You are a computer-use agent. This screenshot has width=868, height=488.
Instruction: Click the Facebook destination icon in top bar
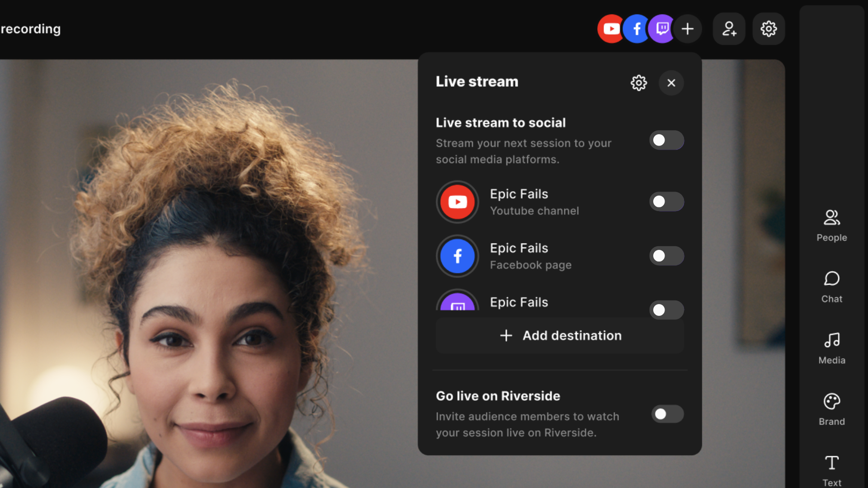point(637,29)
